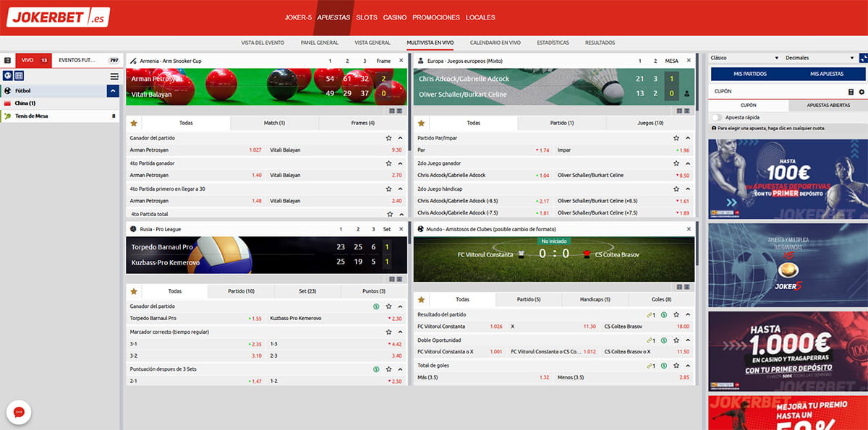
Task: Click MIS PARTIDOS button
Action: tap(749, 74)
